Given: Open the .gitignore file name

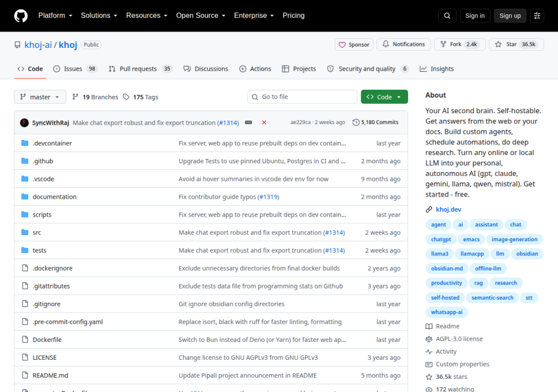Looking at the screenshot, I should pyautogui.click(x=47, y=304).
